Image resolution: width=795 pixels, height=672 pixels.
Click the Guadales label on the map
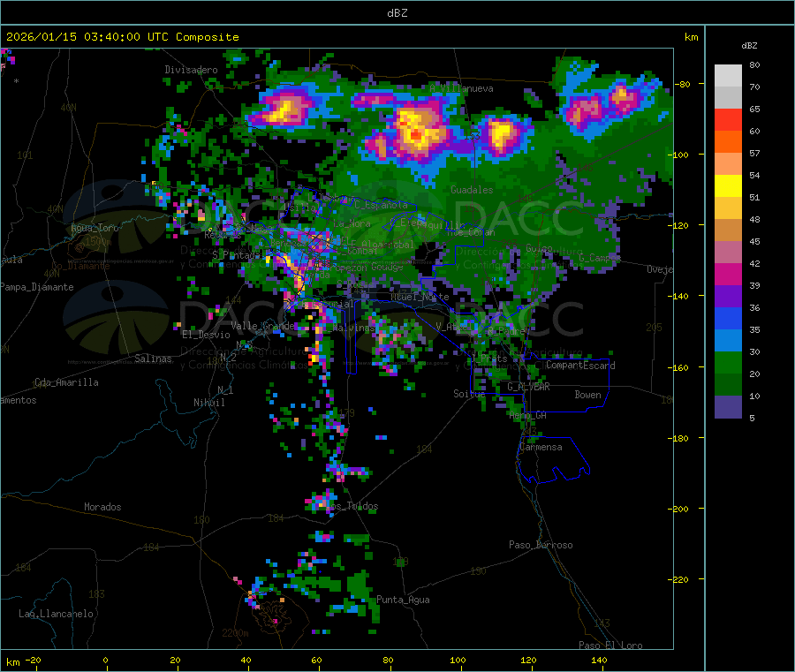[472, 190]
